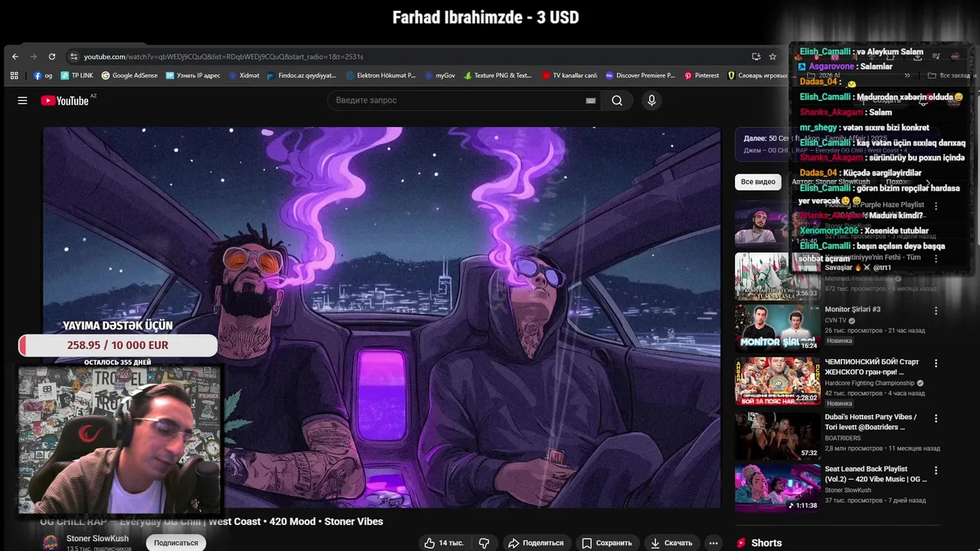Open the Словарь игровых bookmark

click(x=758, y=76)
